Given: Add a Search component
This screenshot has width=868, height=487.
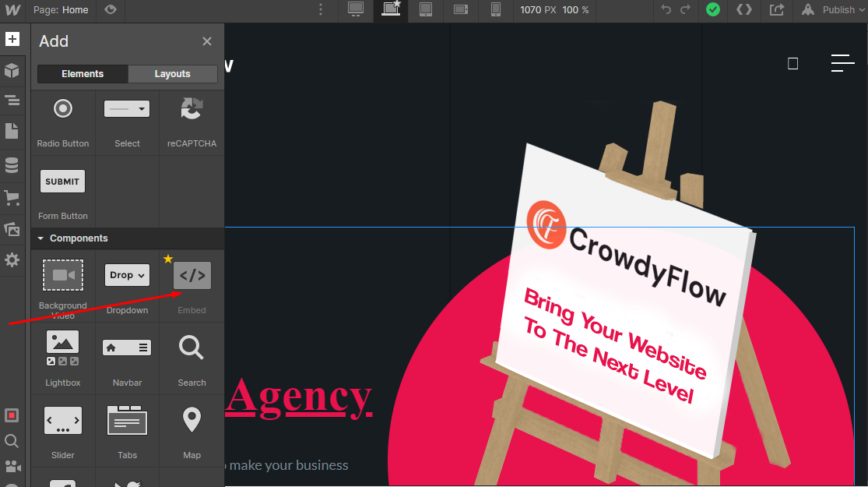Looking at the screenshot, I should click(192, 358).
